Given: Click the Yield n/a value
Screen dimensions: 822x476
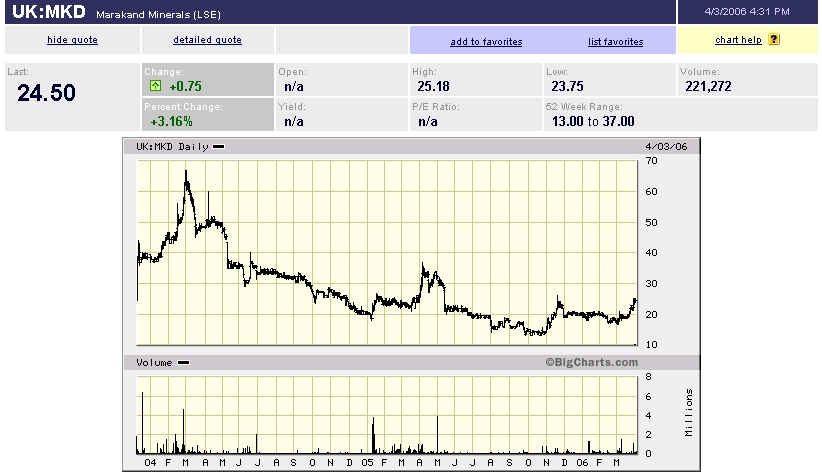Looking at the screenshot, I should click(294, 121).
